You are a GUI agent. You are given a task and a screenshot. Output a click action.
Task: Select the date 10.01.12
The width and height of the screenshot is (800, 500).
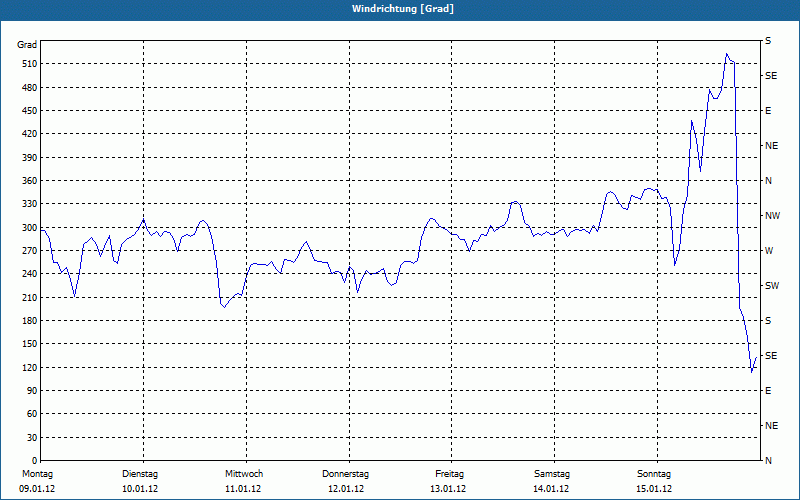pyautogui.click(x=140, y=489)
